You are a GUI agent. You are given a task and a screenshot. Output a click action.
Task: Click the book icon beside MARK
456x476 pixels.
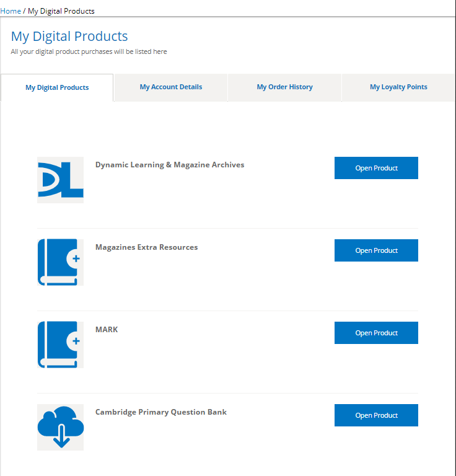pyautogui.click(x=60, y=345)
